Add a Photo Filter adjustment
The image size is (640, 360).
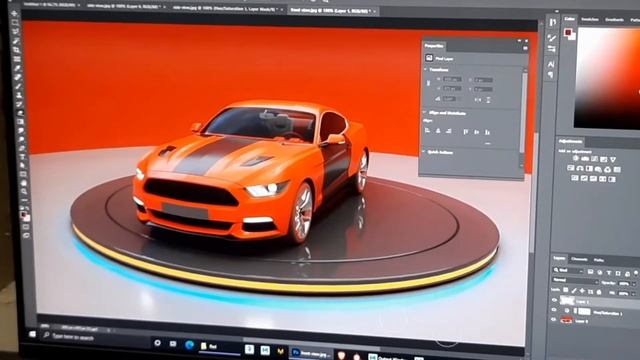[598, 169]
